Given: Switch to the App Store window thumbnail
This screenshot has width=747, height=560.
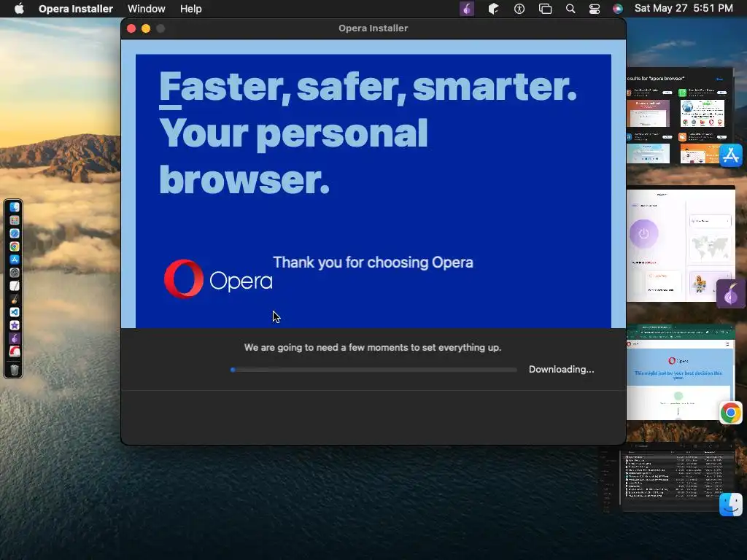Looking at the screenshot, I should pyautogui.click(x=680, y=117).
